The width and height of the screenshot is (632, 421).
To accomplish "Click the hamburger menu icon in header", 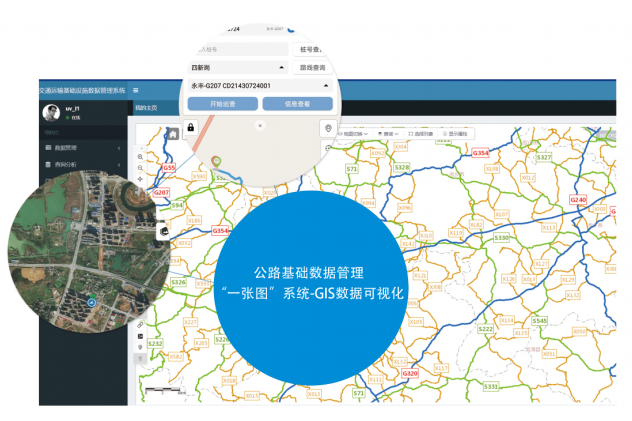I will tap(136, 90).
